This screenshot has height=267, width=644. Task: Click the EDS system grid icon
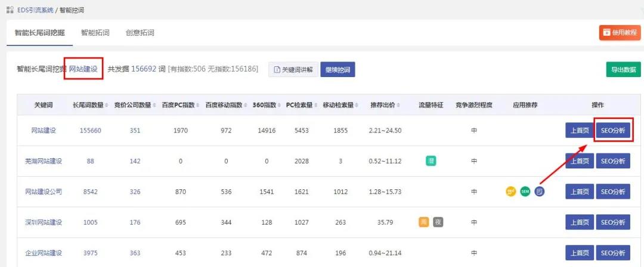10,10
